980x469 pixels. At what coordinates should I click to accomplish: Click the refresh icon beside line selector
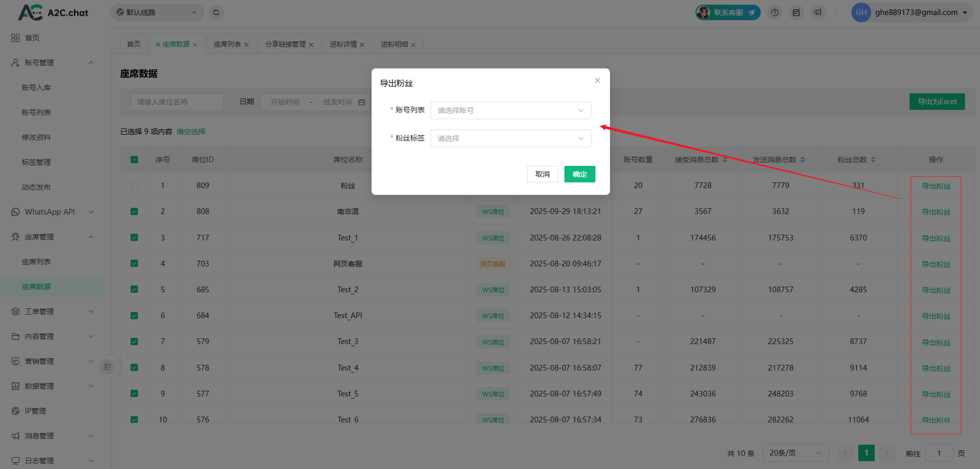[x=216, y=12]
